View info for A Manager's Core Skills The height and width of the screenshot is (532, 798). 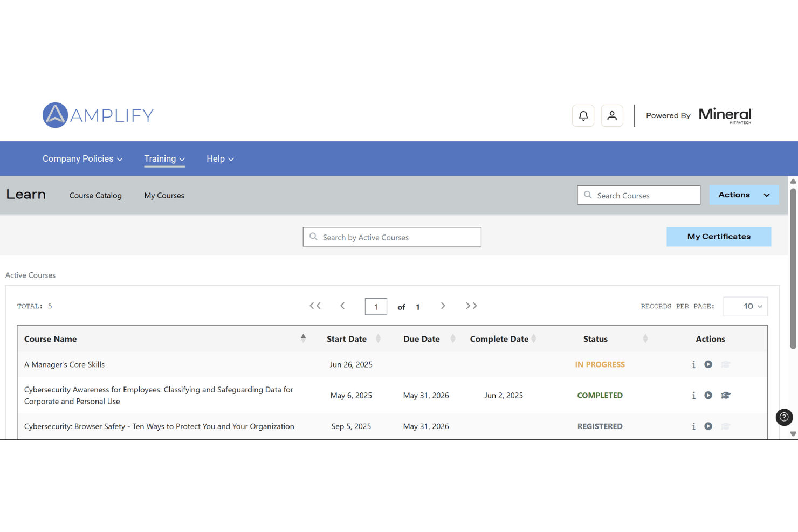694,365
